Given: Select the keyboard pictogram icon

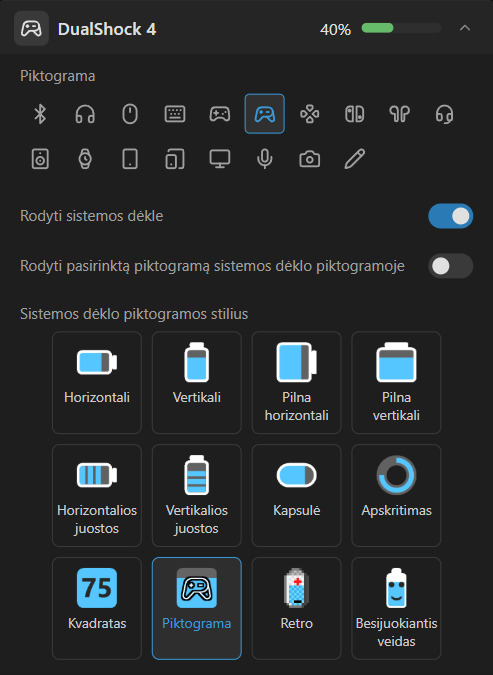Looking at the screenshot, I should coord(175,114).
